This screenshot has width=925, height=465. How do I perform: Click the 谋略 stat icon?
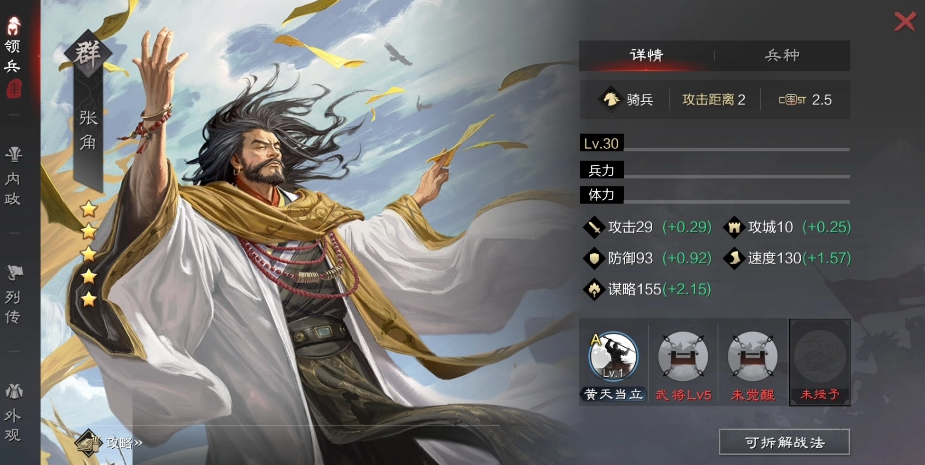(x=594, y=289)
